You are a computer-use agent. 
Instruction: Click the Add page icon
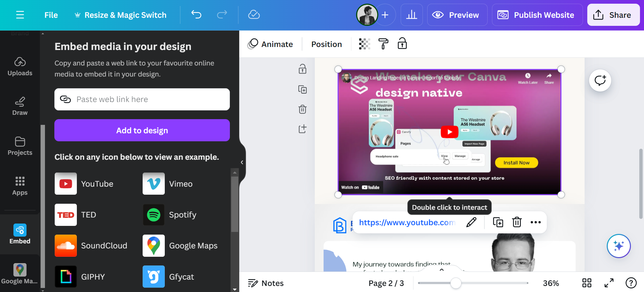click(x=302, y=129)
